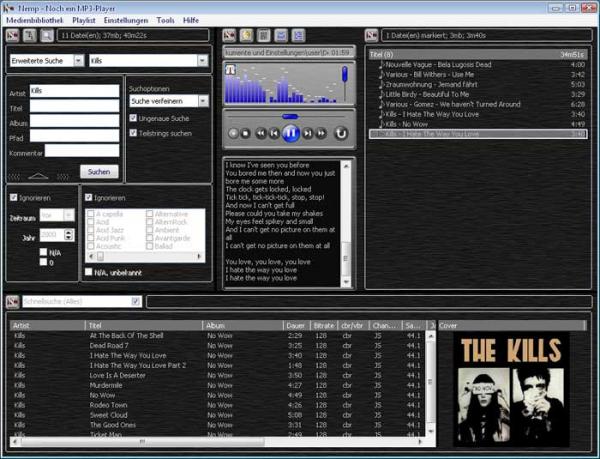Click the repeat mode icon in player
Screen dimensions: 600x459
tap(341, 132)
